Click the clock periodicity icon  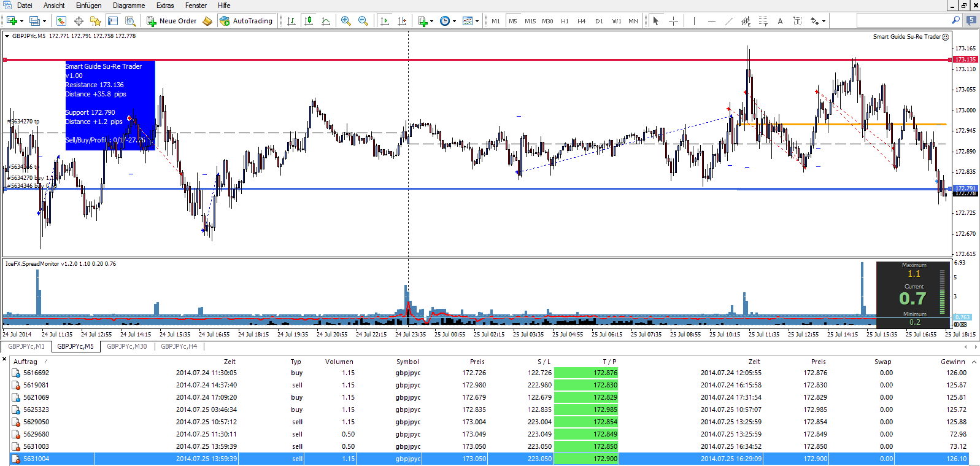pos(445,21)
